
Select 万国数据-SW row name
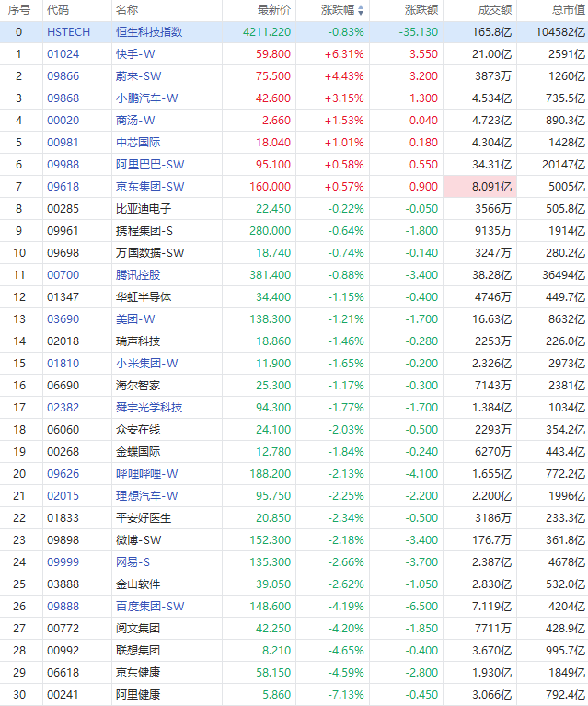[150, 252]
